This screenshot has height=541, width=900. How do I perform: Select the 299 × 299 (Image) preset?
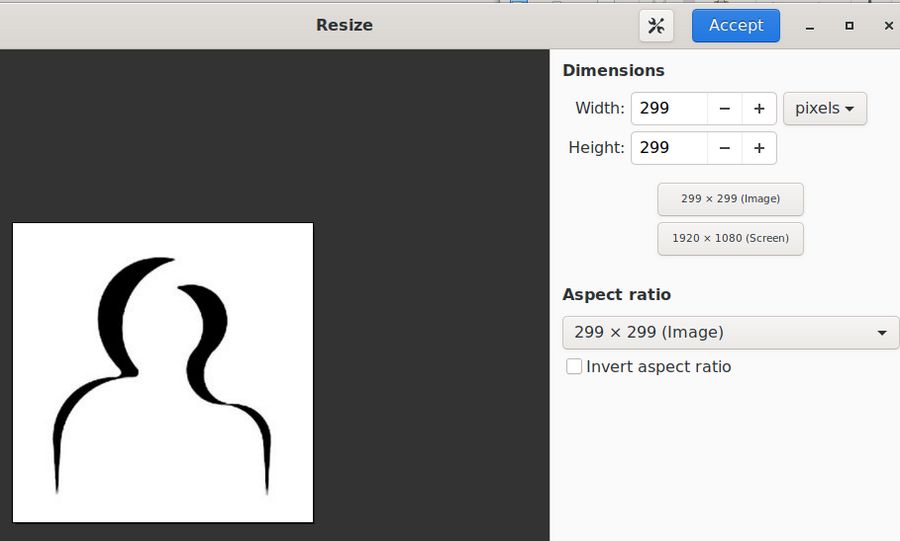[730, 199]
